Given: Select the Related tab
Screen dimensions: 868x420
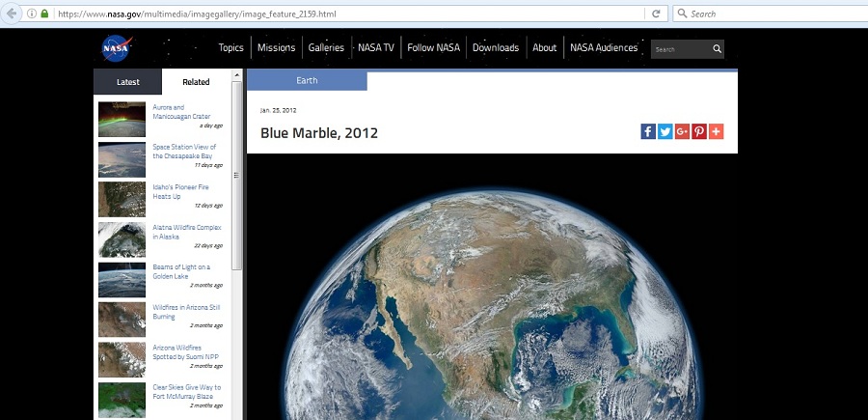Looking at the screenshot, I should [196, 82].
